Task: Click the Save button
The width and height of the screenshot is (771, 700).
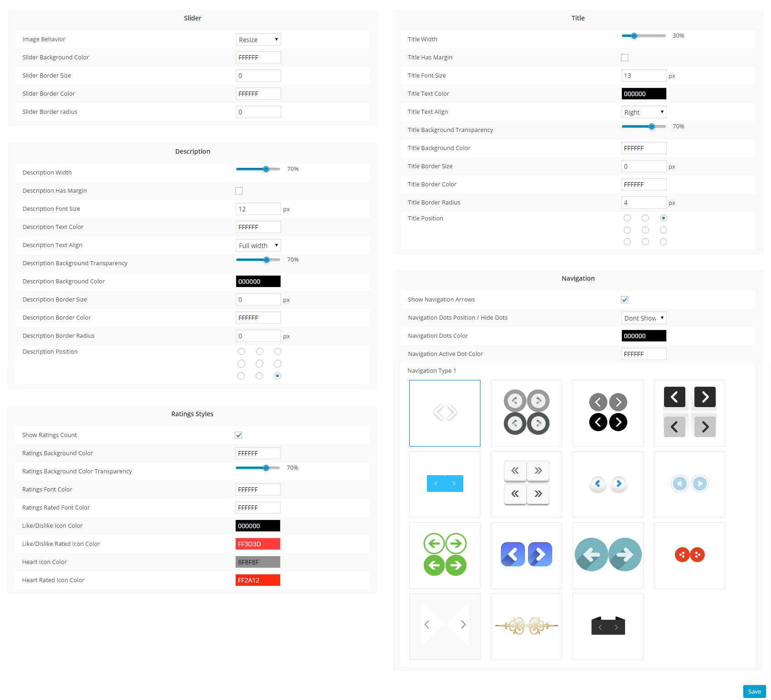Action: click(754, 691)
